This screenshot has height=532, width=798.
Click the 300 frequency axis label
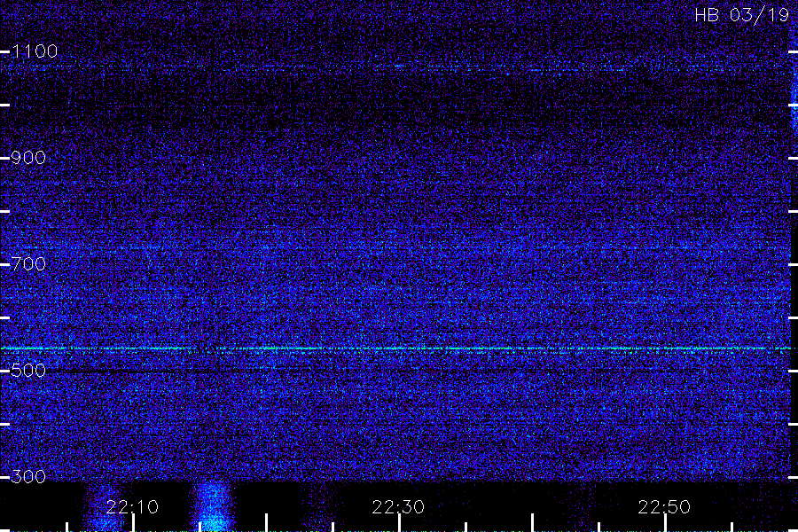pyautogui.click(x=28, y=477)
